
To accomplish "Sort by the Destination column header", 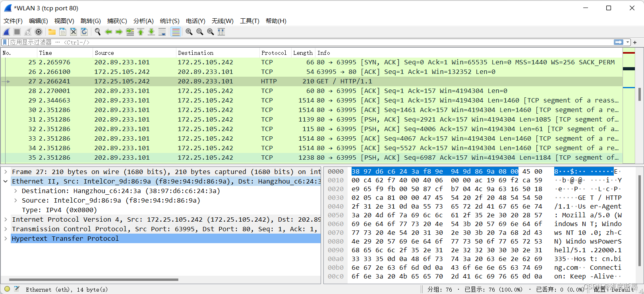I will pos(217,53).
